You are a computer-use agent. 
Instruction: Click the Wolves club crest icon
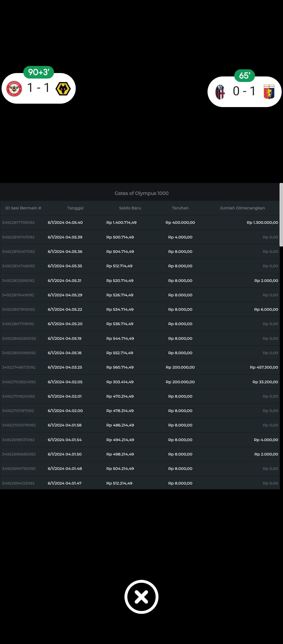point(63,89)
